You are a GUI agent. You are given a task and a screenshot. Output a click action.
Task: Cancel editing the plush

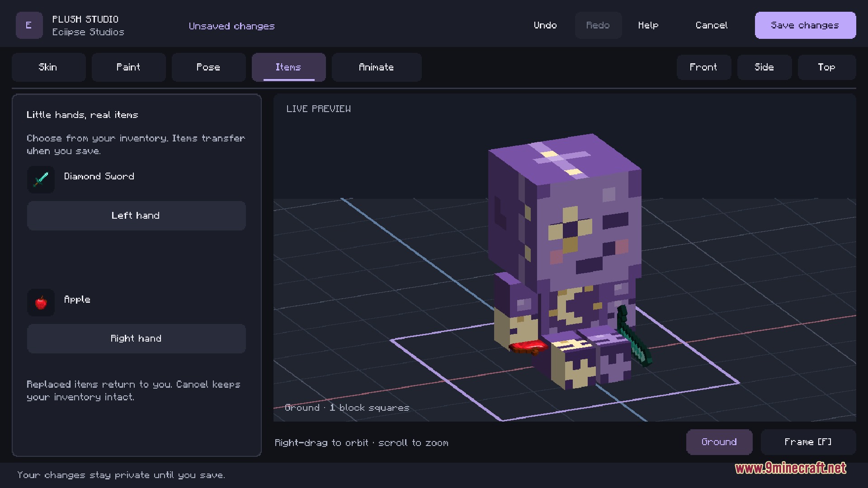(x=712, y=25)
